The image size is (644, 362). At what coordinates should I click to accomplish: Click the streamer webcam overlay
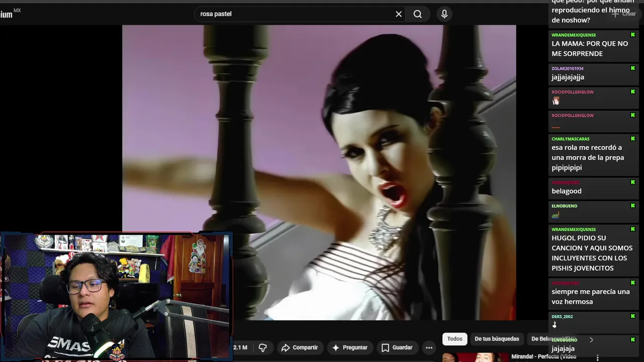click(116, 297)
